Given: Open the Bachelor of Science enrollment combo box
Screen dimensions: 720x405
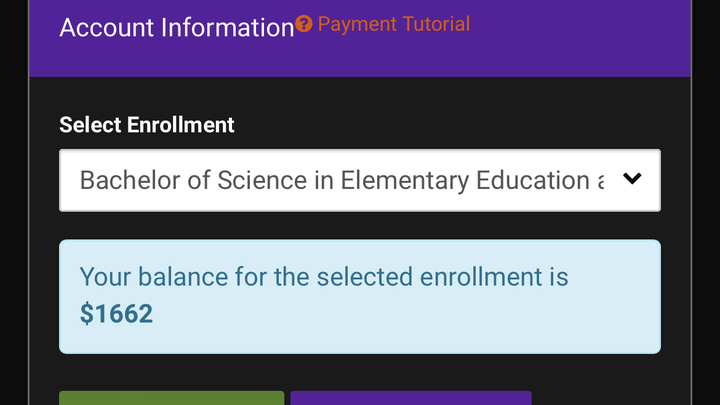Looking at the screenshot, I should pyautogui.click(x=340, y=181).
